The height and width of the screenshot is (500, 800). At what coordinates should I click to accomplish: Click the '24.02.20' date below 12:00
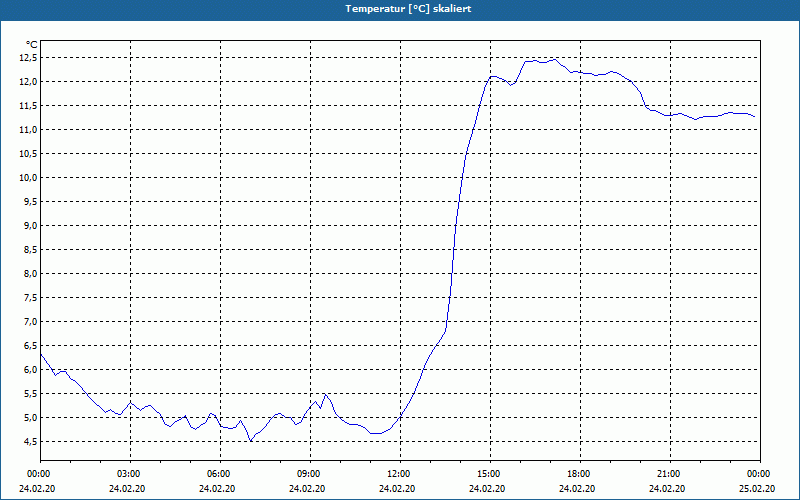pyautogui.click(x=397, y=488)
